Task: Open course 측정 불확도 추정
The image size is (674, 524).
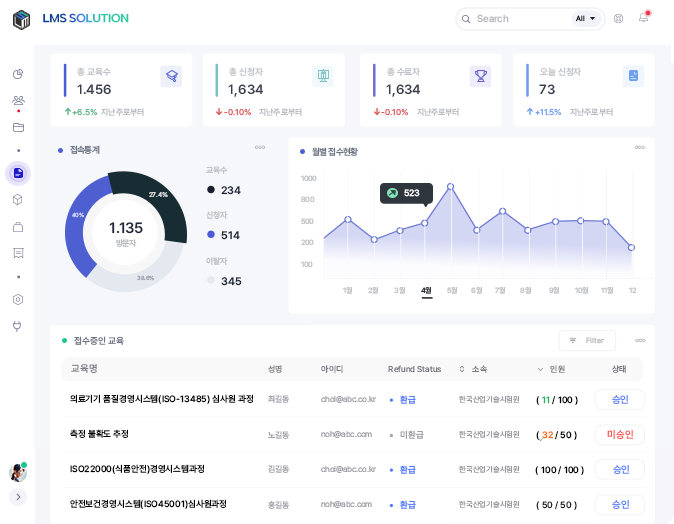Action: (x=99, y=434)
